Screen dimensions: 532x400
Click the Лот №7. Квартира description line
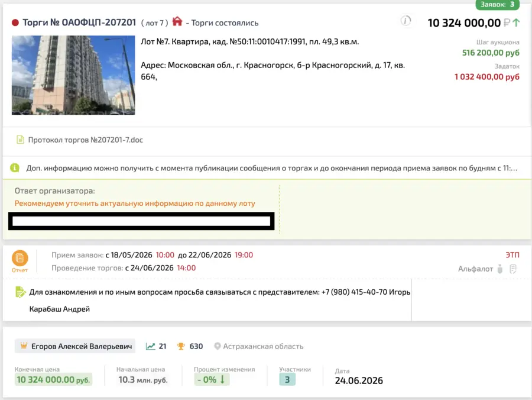pos(249,42)
